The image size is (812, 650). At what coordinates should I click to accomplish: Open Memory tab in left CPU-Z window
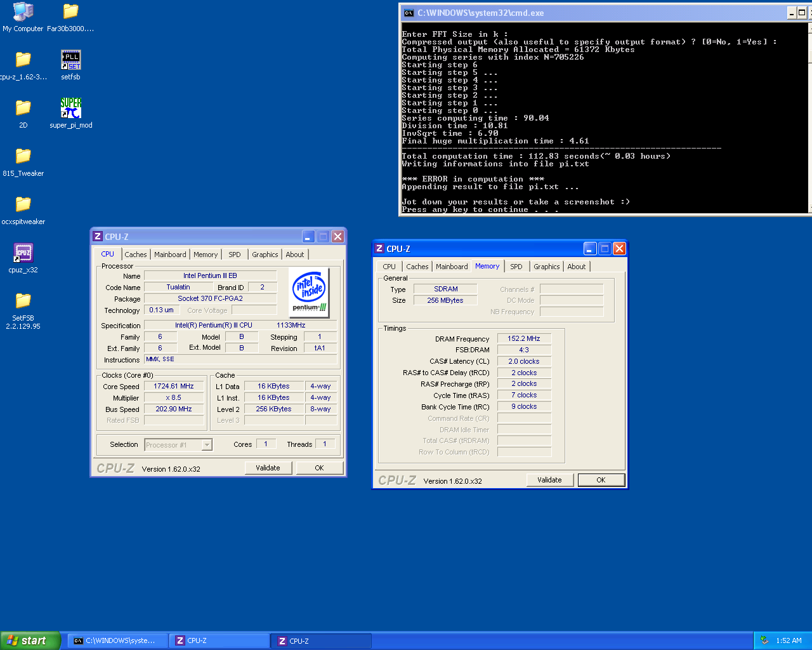(x=206, y=255)
